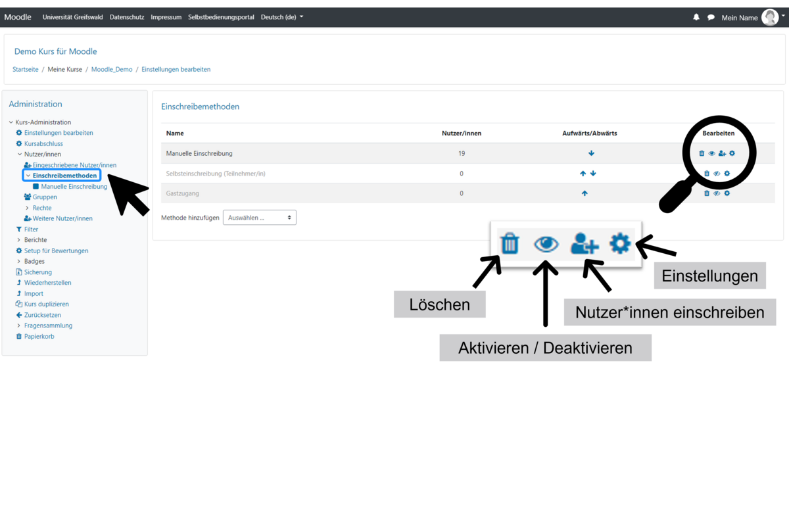The image size is (789, 532).
Task: Delete the Manuelle Einschreibung enrolment method
Action: tap(702, 153)
